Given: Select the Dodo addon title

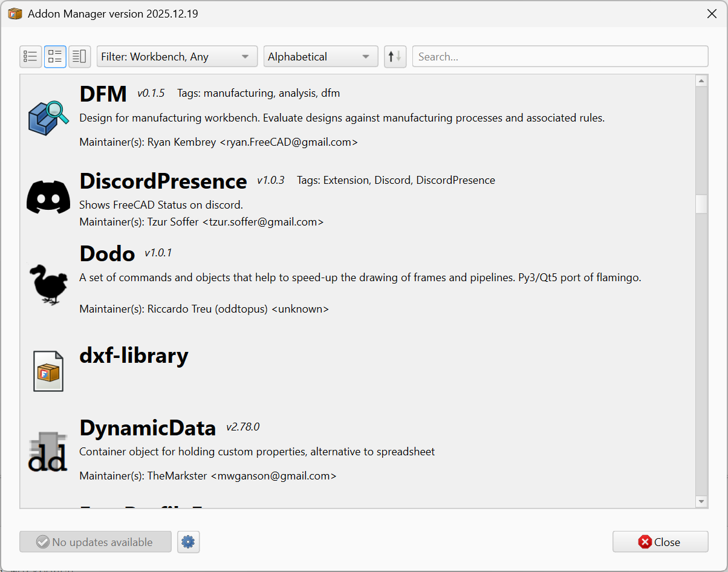Looking at the screenshot, I should click(107, 253).
